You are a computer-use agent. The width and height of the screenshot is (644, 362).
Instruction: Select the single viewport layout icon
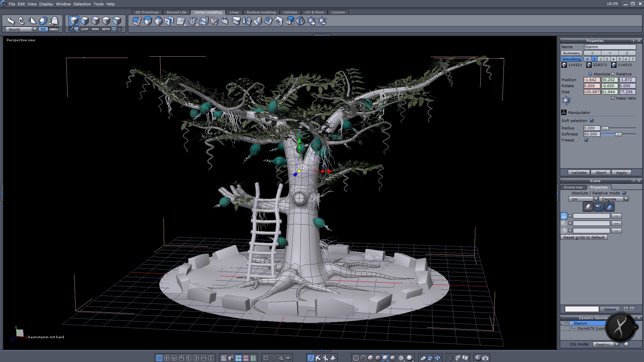[159, 358]
